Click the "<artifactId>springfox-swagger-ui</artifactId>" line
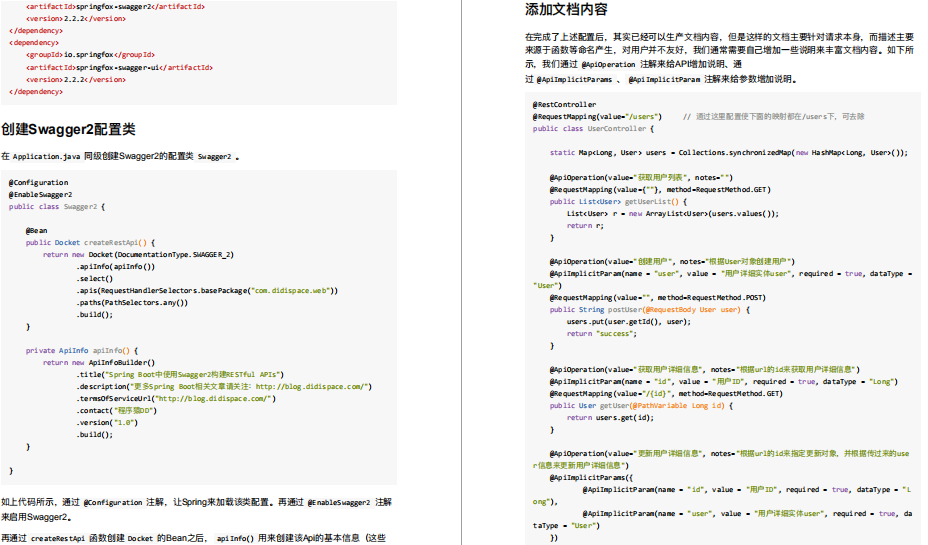 coord(119,67)
